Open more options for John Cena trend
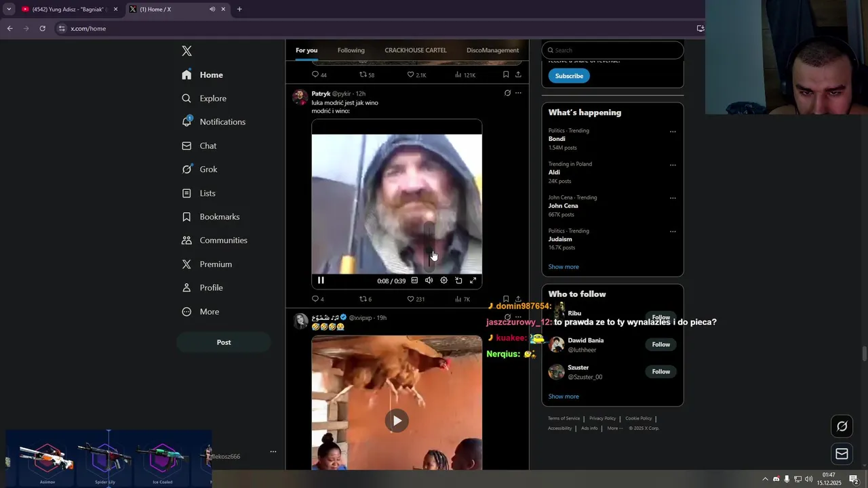Screen dimensions: 868x488 [673, 198]
